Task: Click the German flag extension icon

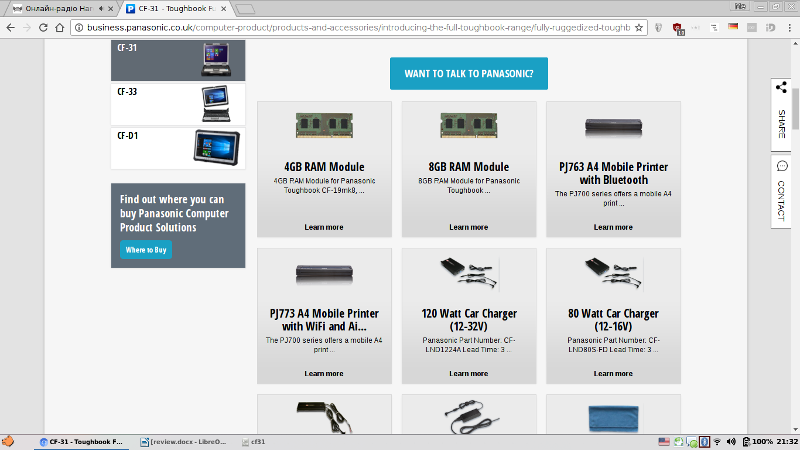Action: click(x=733, y=27)
